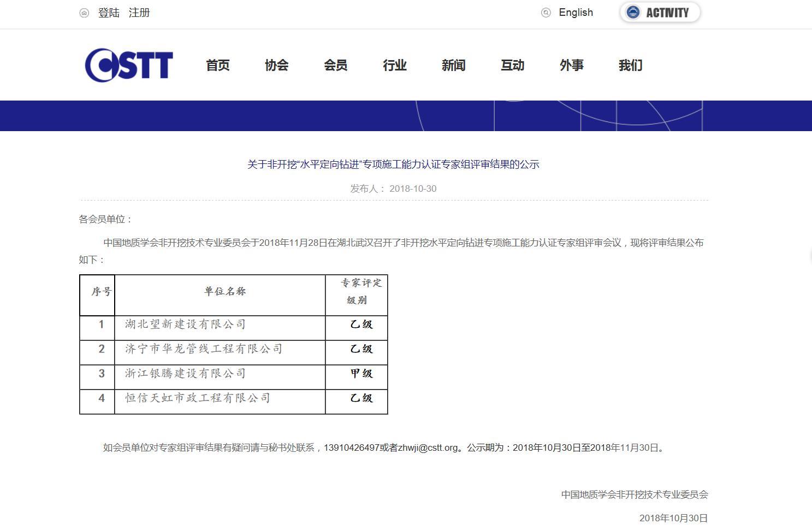Screen dimensions: 812x530
Task: Open the 协会 menu item
Action: pyautogui.click(x=277, y=66)
